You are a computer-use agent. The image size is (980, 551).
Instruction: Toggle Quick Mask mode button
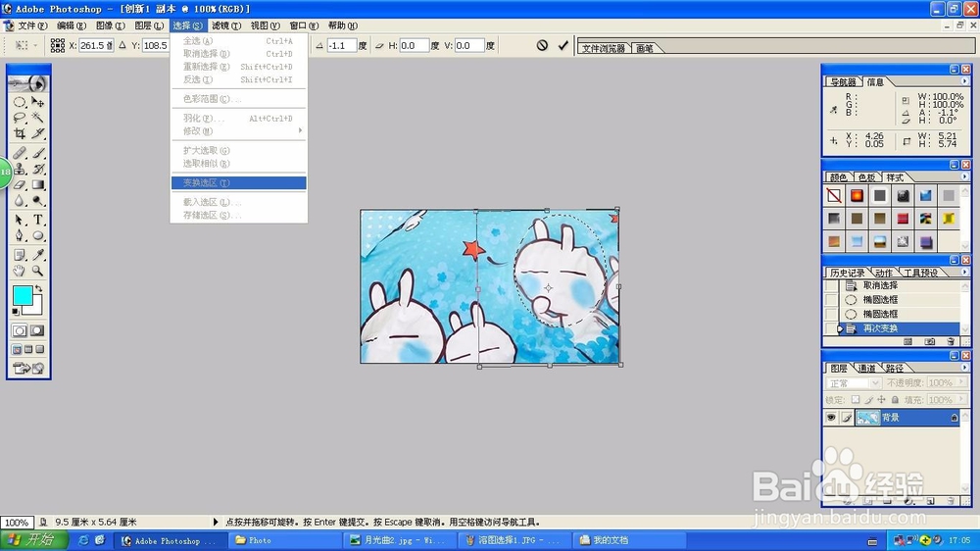coord(37,330)
